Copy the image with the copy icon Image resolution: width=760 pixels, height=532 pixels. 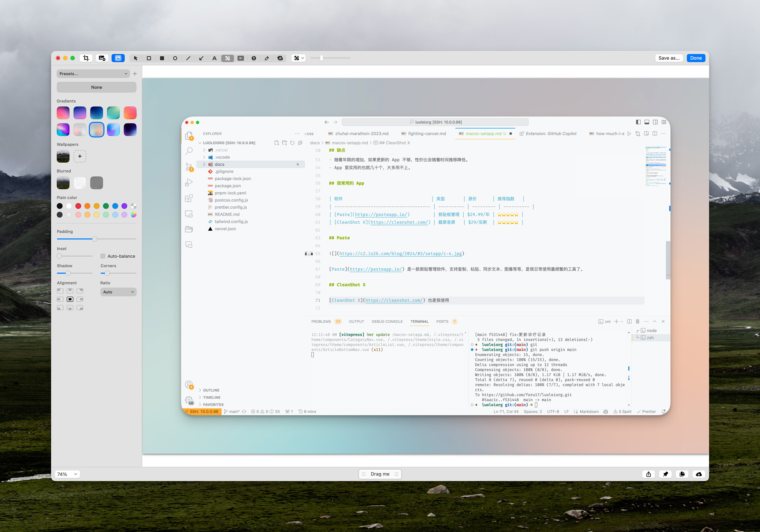(682, 474)
